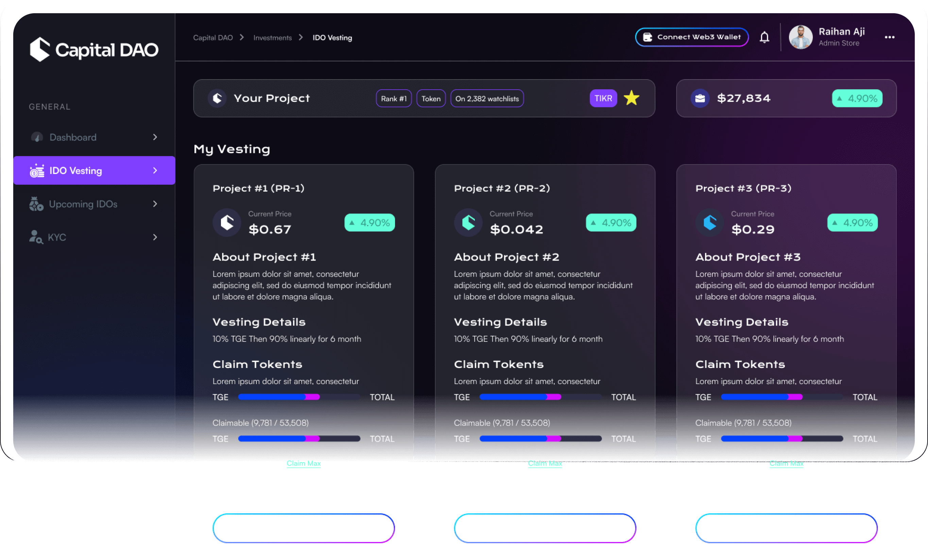Click the outlined button below Project #1
The image size is (928, 560).
coord(304,528)
